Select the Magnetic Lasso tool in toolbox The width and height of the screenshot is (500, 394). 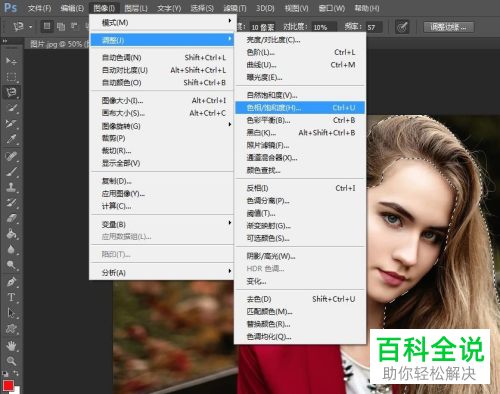point(11,92)
